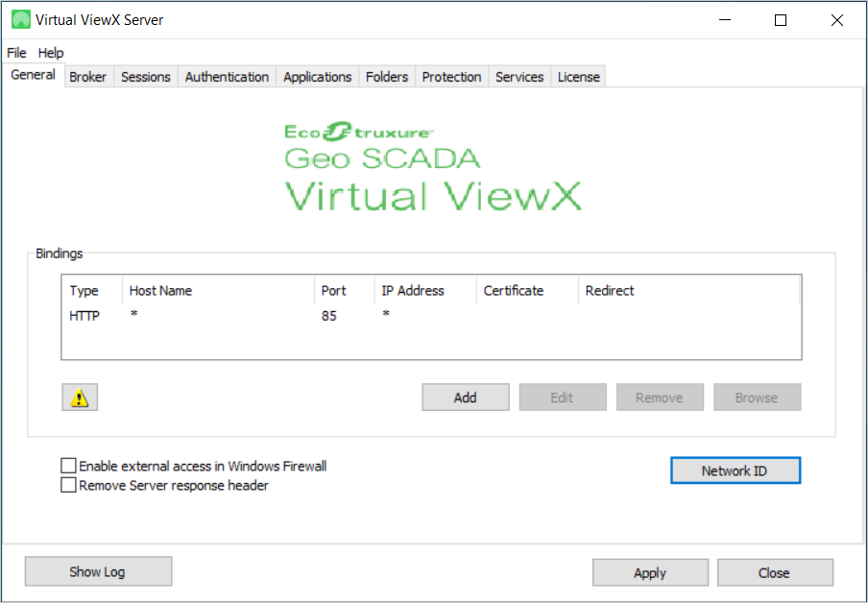Click the Apply button

(x=650, y=573)
